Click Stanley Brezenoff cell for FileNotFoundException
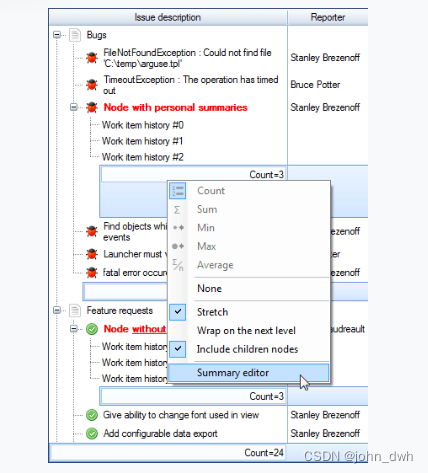The image size is (428, 473). pyautogui.click(x=325, y=58)
